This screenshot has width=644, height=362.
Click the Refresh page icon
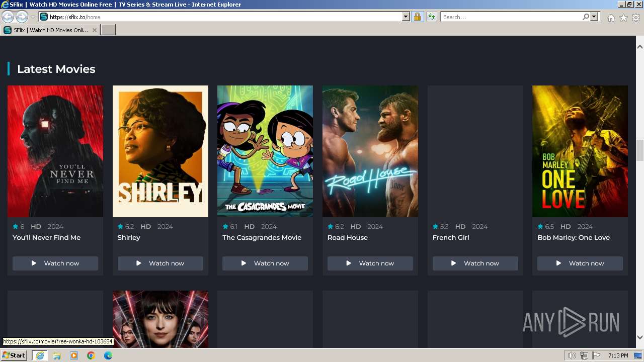(x=432, y=17)
